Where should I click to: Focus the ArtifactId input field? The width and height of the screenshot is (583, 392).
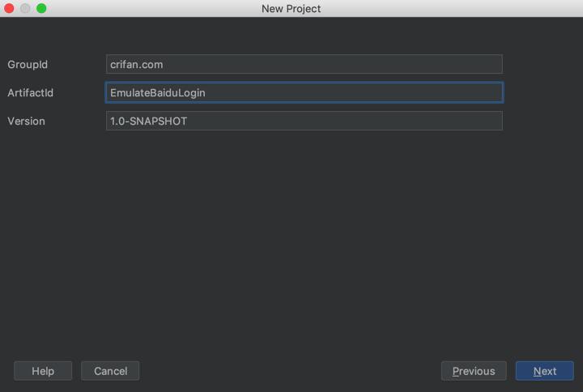[304, 92]
